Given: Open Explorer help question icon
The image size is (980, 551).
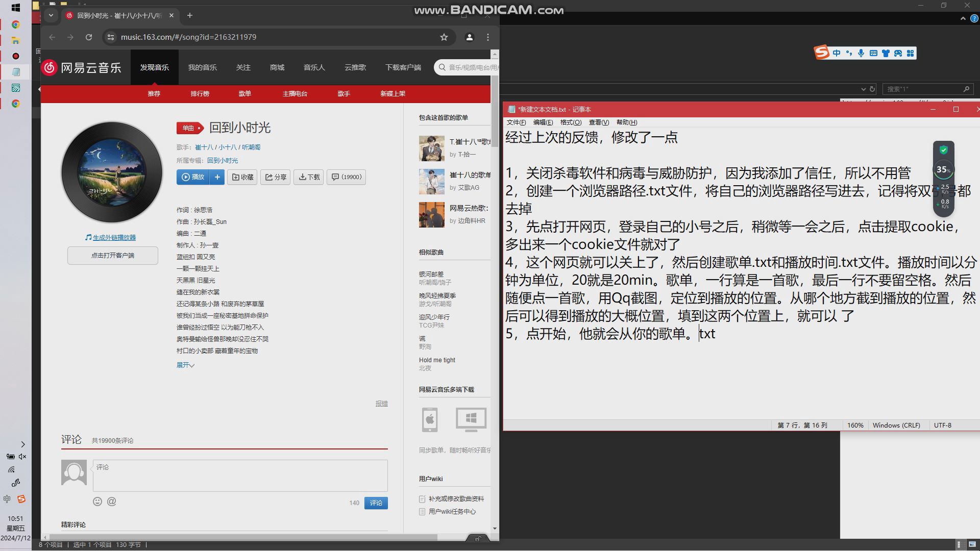Looking at the screenshot, I should pos(974,18).
